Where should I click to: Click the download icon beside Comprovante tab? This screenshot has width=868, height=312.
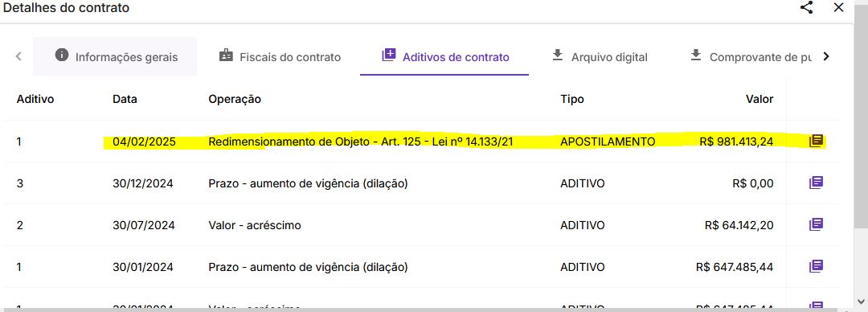(x=696, y=55)
